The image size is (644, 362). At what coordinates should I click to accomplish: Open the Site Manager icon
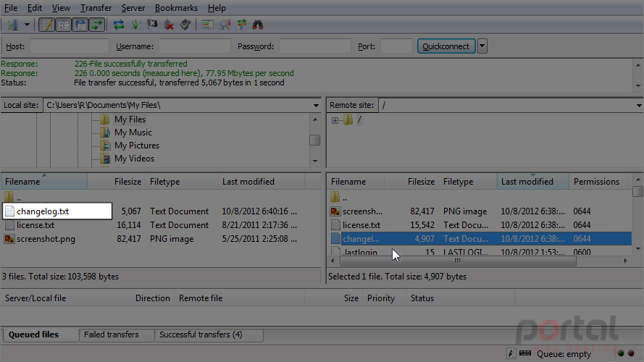[13, 25]
